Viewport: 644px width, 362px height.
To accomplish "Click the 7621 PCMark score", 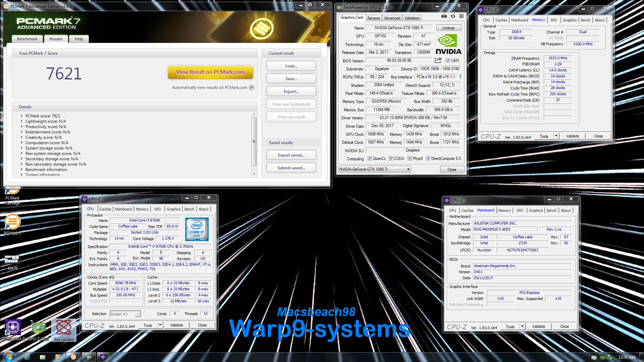I will pyautogui.click(x=64, y=73).
